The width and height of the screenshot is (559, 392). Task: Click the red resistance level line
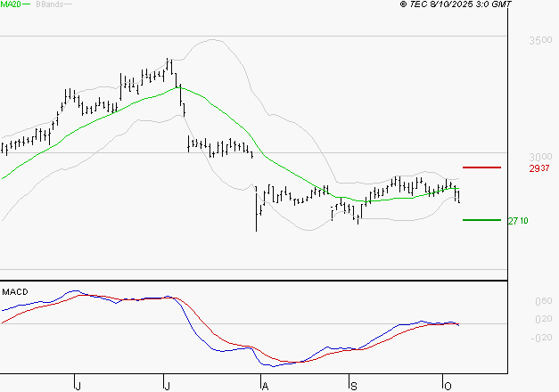(481, 167)
